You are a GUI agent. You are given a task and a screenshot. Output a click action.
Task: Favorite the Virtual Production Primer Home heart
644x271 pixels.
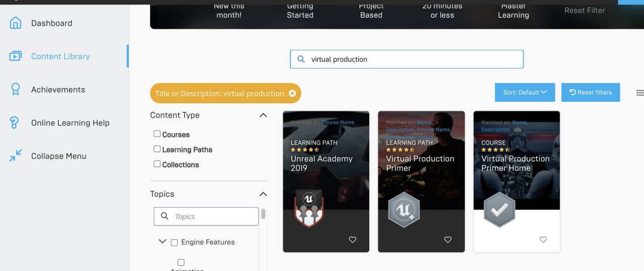point(543,240)
